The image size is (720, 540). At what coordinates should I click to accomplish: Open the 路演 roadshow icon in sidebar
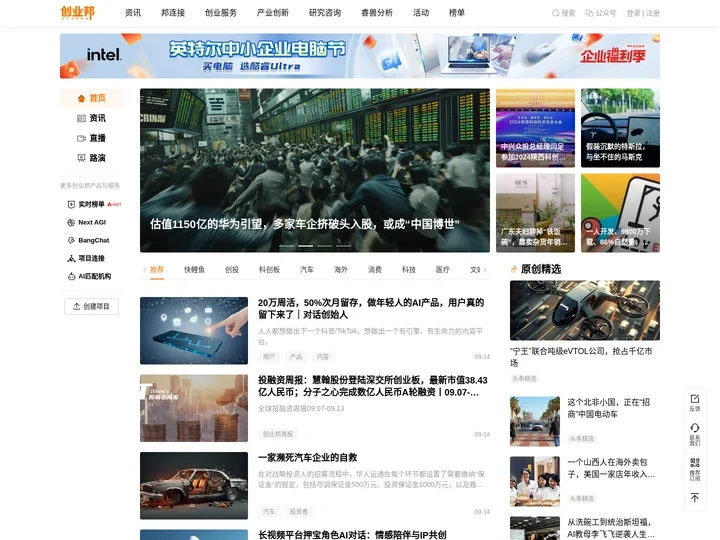coord(81,158)
